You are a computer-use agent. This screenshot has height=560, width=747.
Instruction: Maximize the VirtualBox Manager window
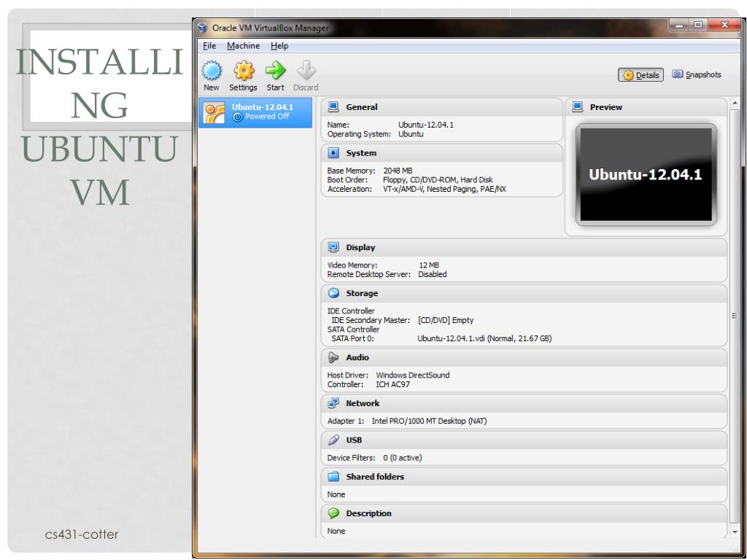click(x=698, y=24)
